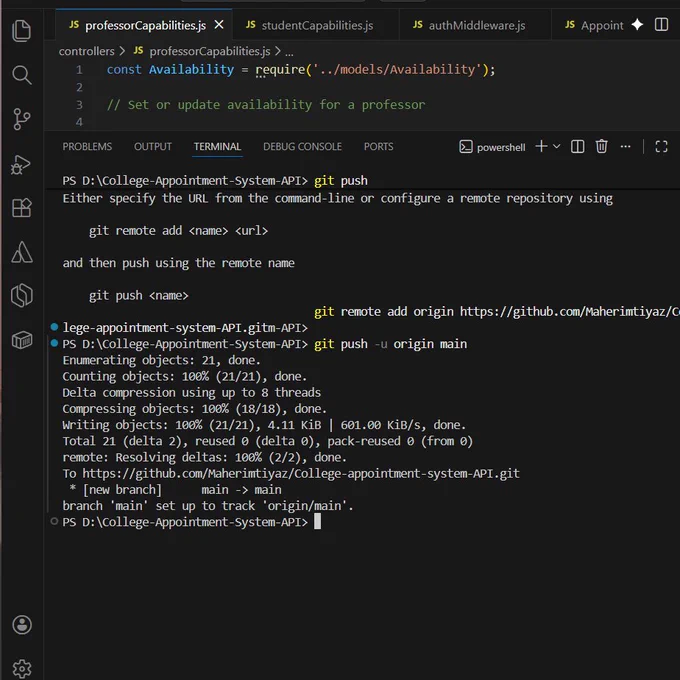Open the DEBUG CONSOLE panel tab
The height and width of the screenshot is (680, 680).
click(302, 147)
